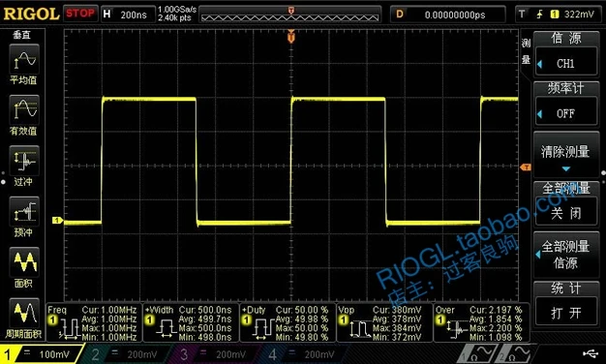Click the horizontal delay D value field
606x364 pixels.
[x=447, y=15]
